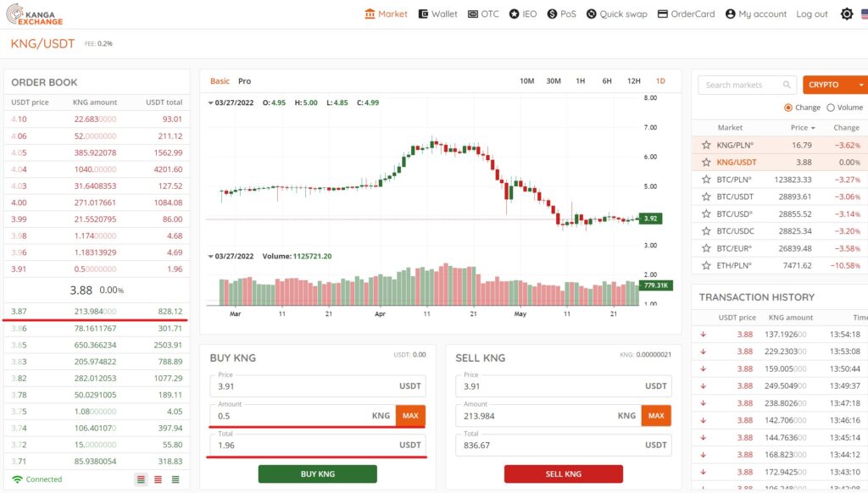Star the BTC/USDT market as favorite

(x=706, y=197)
